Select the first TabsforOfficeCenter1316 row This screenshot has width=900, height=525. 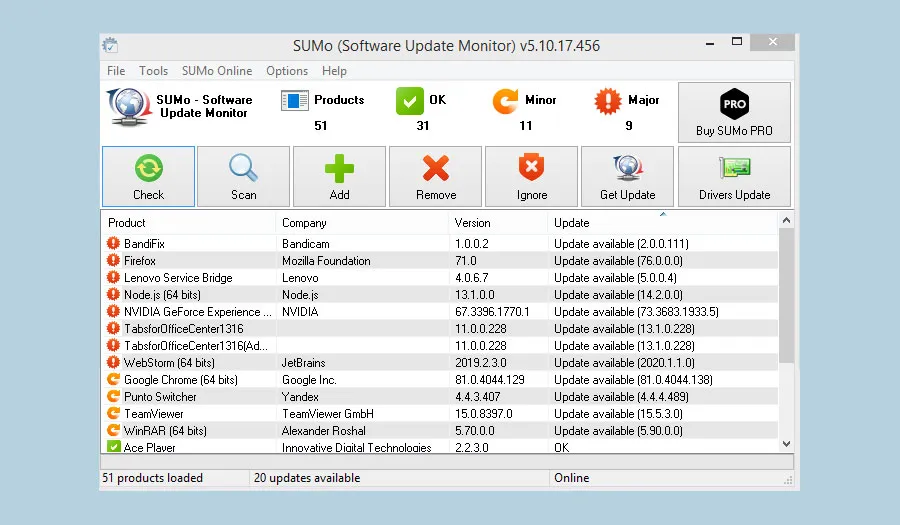[440, 329]
